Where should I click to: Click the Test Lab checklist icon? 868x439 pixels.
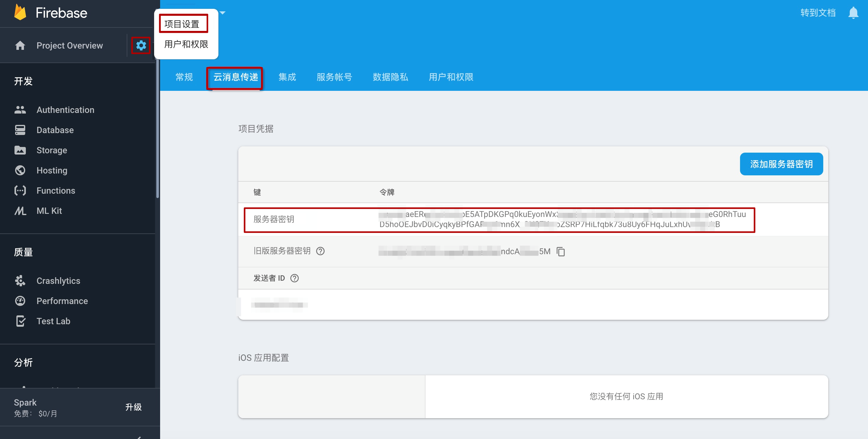[x=20, y=321]
